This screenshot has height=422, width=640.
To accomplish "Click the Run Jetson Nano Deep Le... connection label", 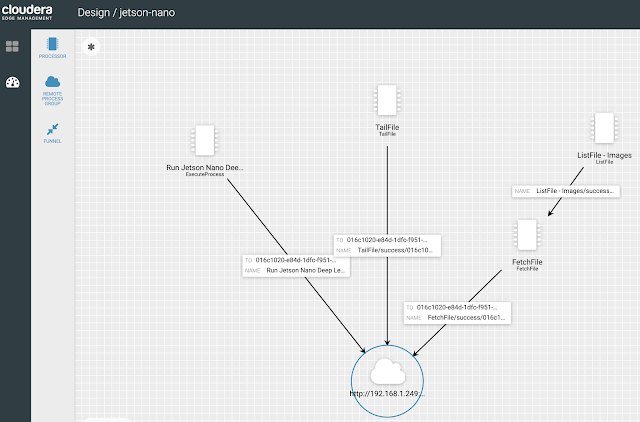I will pyautogui.click(x=296, y=266).
